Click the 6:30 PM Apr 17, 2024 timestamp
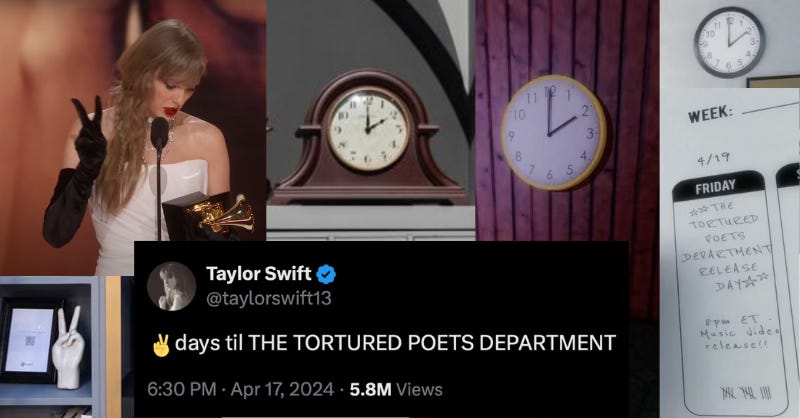This screenshot has height=418, width=800. 240,389
